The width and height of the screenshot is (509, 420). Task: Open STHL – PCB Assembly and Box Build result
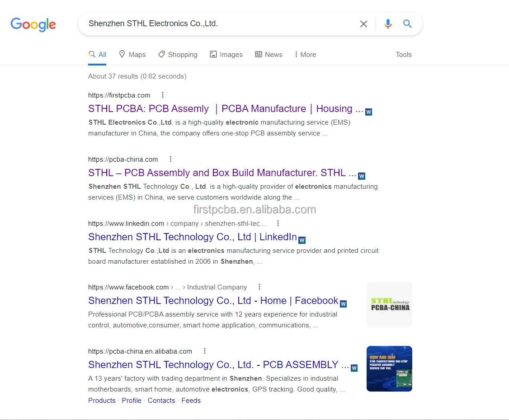point(222,173)
